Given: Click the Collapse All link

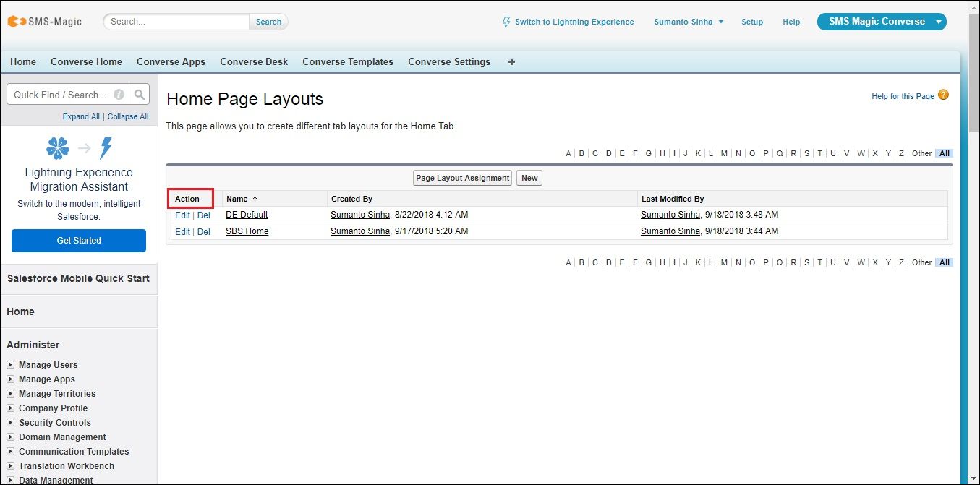Looking at the screenshot, I should 128,116.
